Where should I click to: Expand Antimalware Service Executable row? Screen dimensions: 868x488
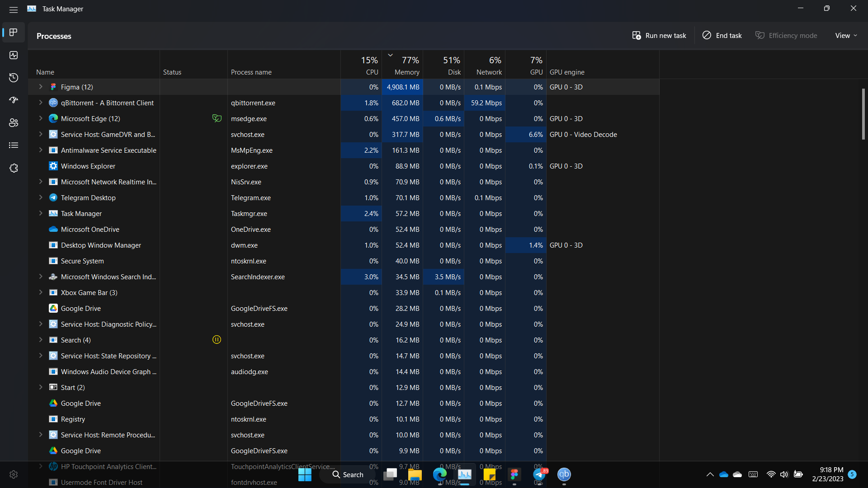click(41, 150)
